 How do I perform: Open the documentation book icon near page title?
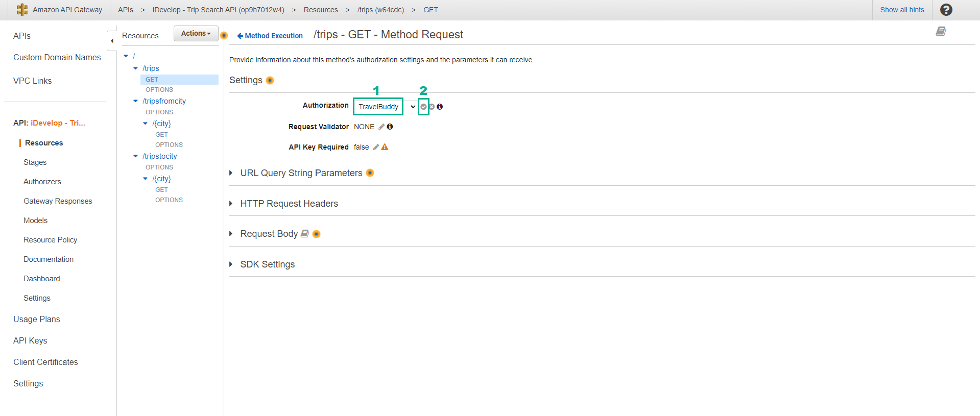[941, 32]
